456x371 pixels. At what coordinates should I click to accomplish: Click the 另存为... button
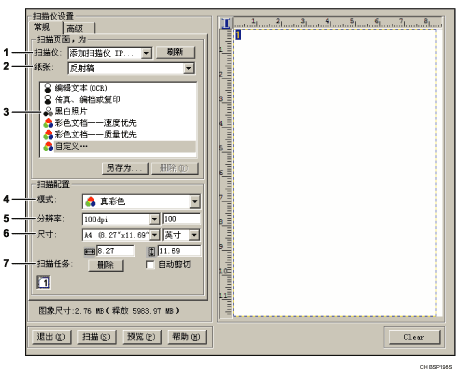point(126,168)
